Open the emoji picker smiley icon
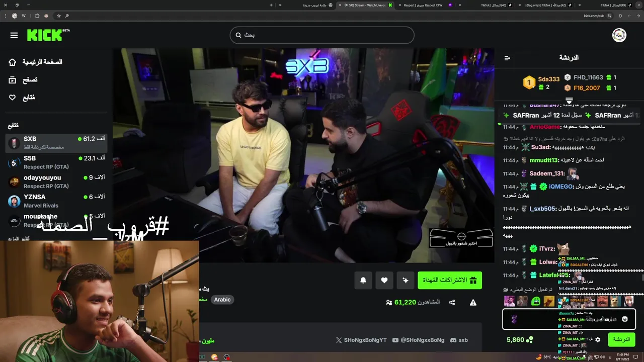 (625, 319)
